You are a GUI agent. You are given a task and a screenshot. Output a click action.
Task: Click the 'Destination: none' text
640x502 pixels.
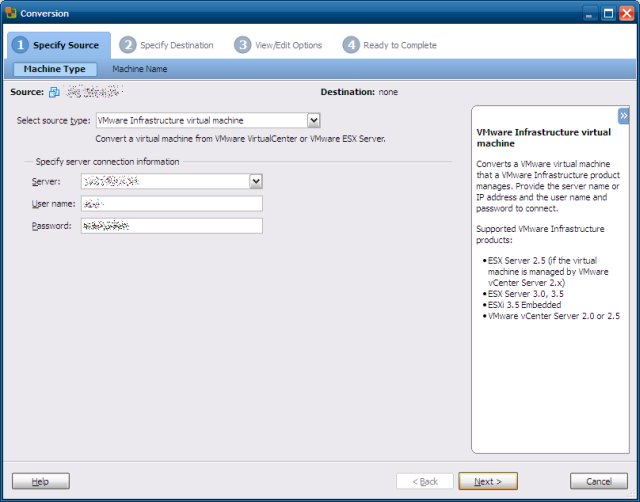point(359,92)
